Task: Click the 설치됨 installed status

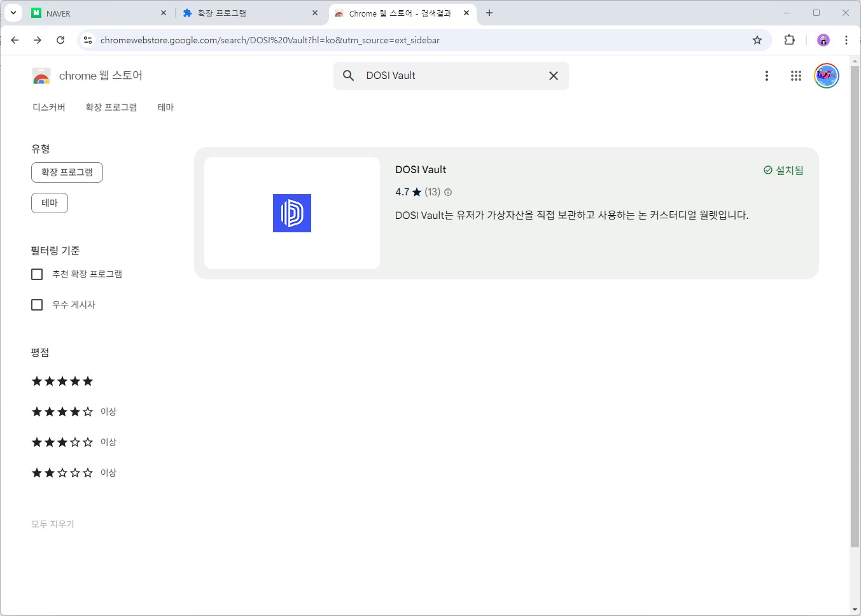Action: (783, 171)
